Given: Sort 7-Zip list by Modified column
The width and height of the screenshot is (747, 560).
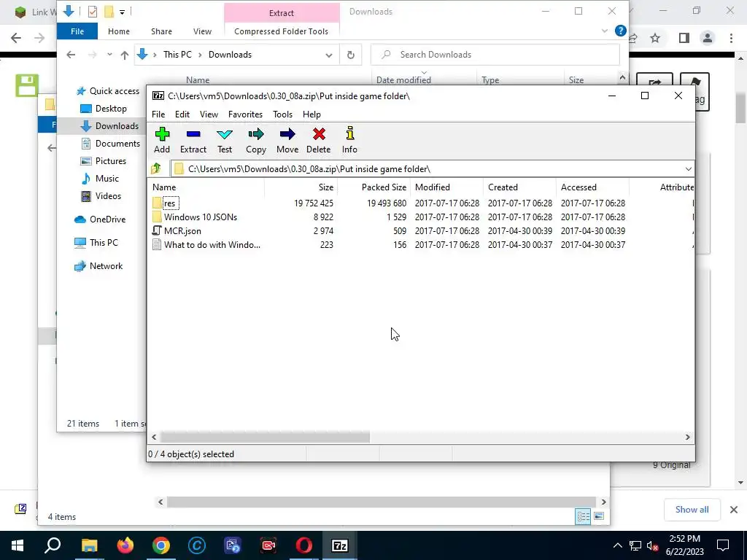Looking at the screenshot, I should (447, 187).
